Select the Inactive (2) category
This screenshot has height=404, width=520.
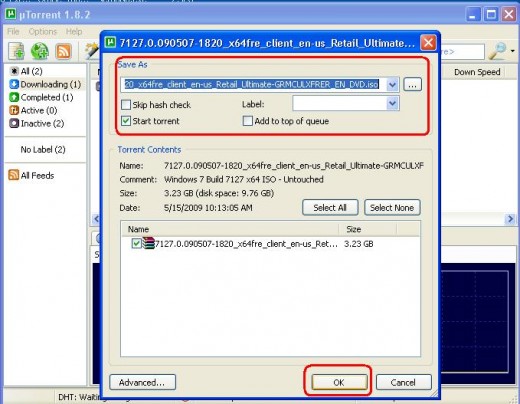click(x=37, y=124)
